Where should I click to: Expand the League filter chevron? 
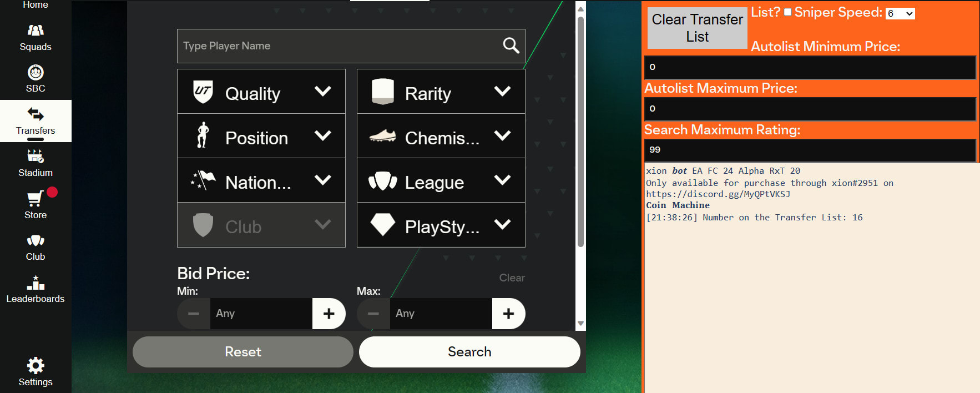[503, 180]
